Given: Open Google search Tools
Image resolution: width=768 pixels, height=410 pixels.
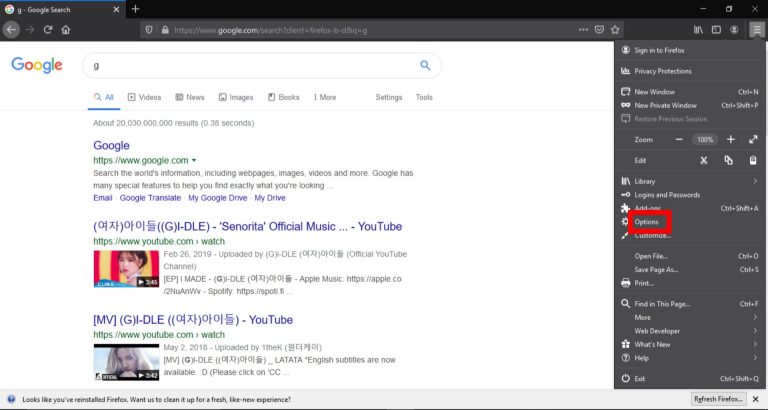Looking at the screenshot, I should point(424,97).
